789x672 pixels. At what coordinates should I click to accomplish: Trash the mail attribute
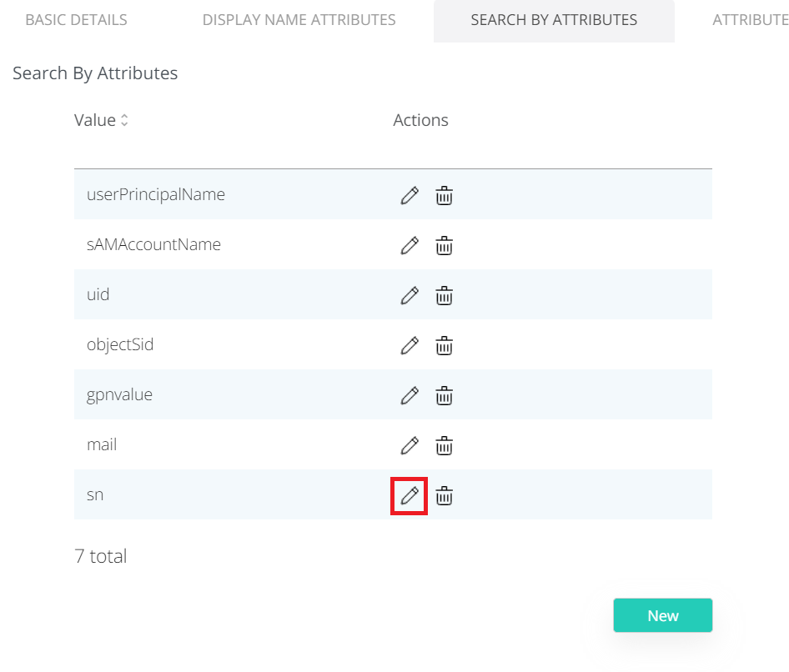click(x=445, y=446)
